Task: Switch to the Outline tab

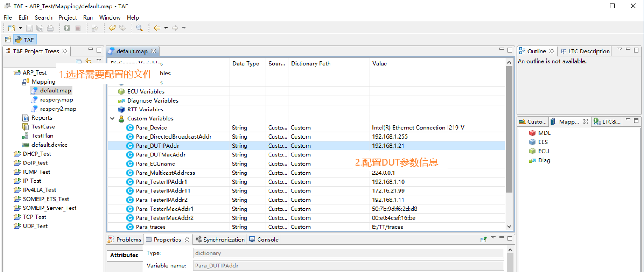Action: [537, 51]
